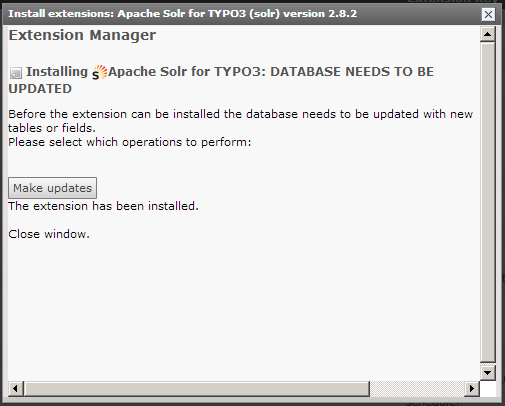Click the Extension Manager heading
The height and width of the screenshot is (406, 505).
point(82,35)
